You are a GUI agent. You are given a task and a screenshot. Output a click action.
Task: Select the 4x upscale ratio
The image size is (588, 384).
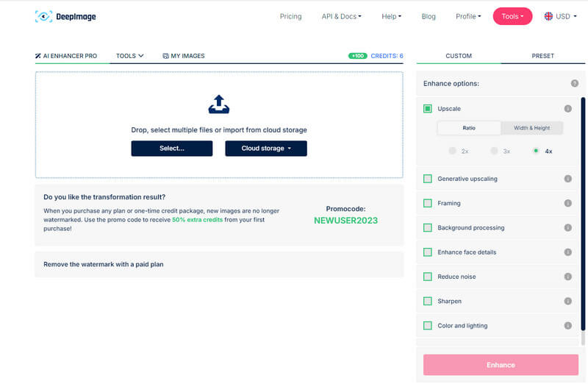tap(536, 151)
